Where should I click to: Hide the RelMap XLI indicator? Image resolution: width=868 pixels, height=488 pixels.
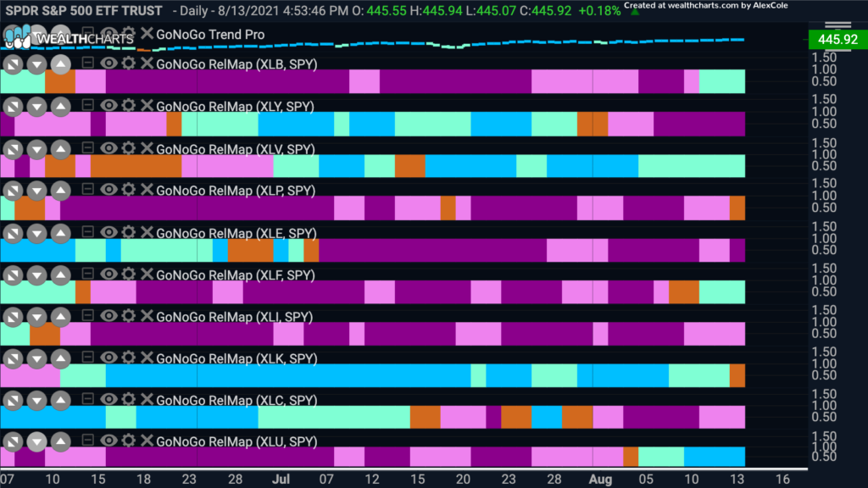(108, 315)
